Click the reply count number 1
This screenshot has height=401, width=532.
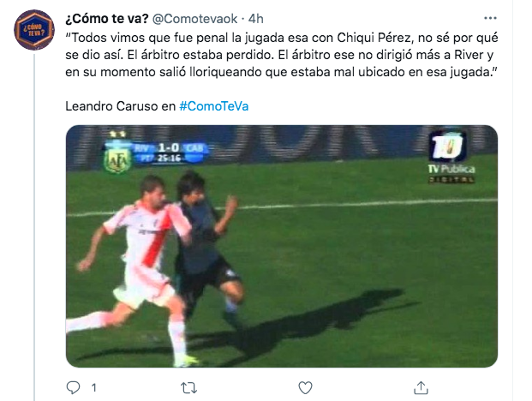(94, 387)
